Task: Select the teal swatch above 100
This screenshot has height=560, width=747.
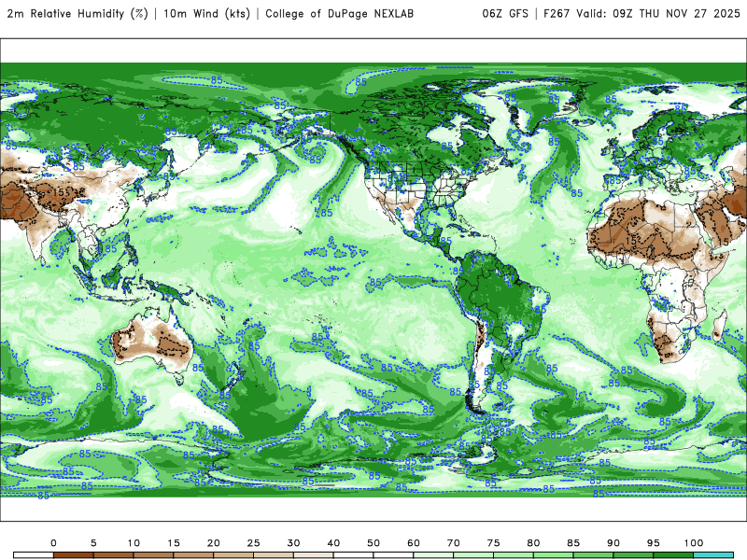Action: point(713,555)
